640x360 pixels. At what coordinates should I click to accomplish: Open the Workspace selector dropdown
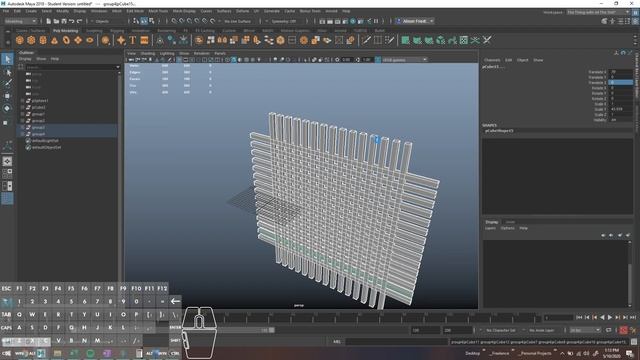click(598, 12)
